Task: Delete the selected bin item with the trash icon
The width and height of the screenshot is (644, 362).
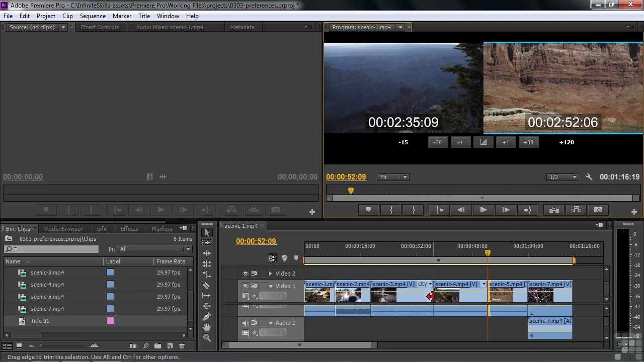Action: coord(182,346)
